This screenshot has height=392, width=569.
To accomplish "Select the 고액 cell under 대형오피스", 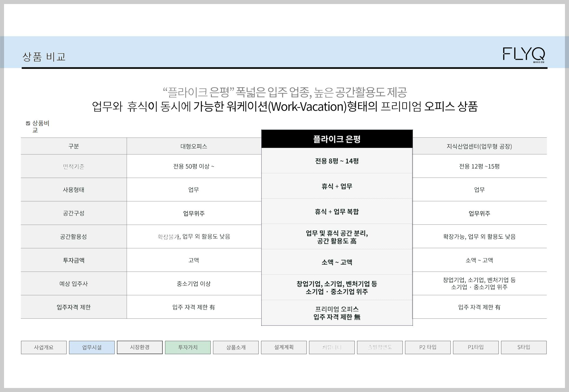I will pyautogui.click(x=194, y=260).
